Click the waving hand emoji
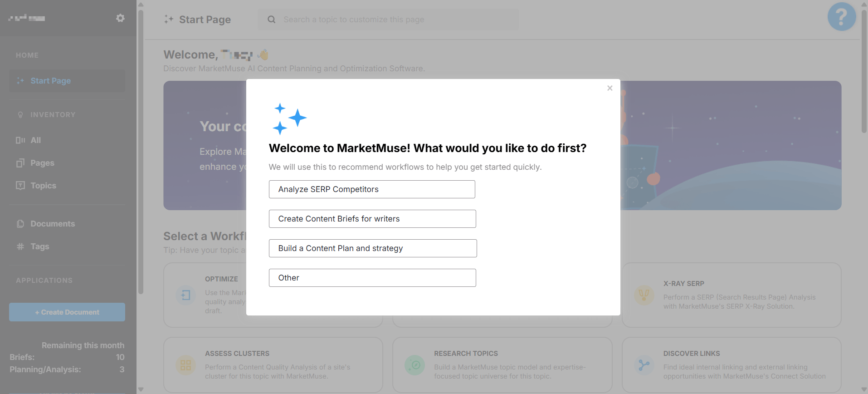 tap(263, 55)
